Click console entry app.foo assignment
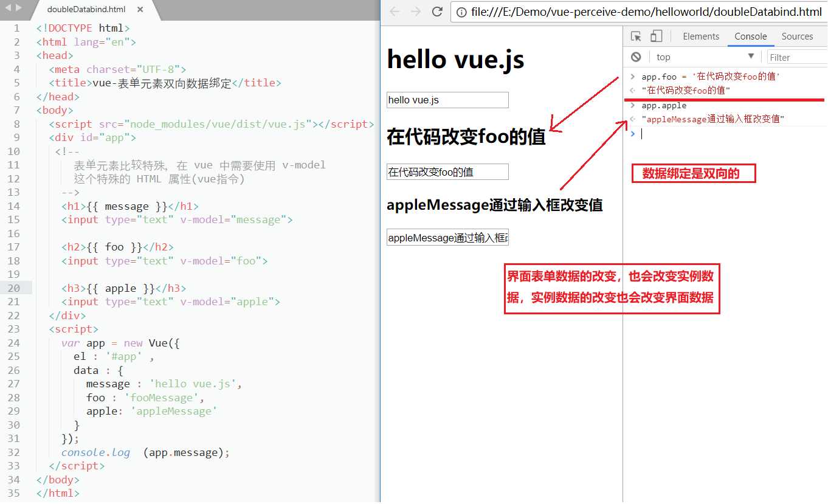The width and height of the screenshot is (828, 504). click(711, 77)
